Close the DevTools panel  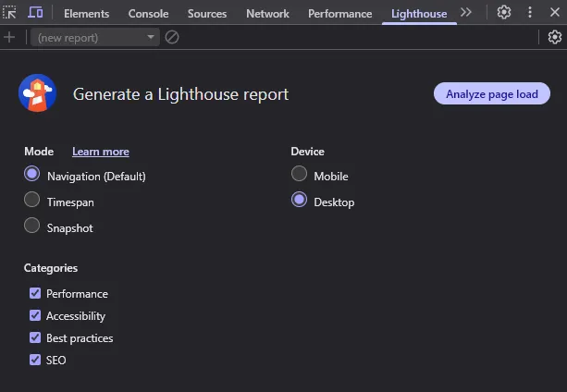pyautogui.click(x=553, y=13)
